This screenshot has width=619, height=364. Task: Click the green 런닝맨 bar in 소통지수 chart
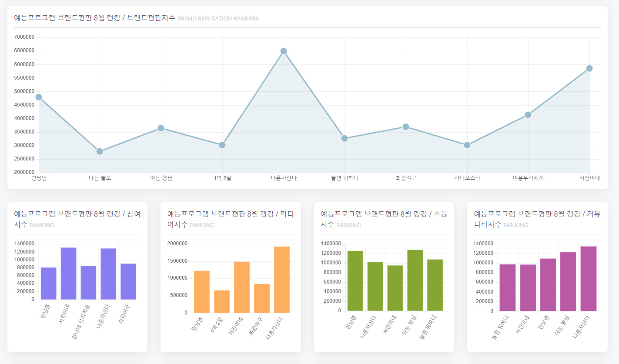tap(355, 281)
